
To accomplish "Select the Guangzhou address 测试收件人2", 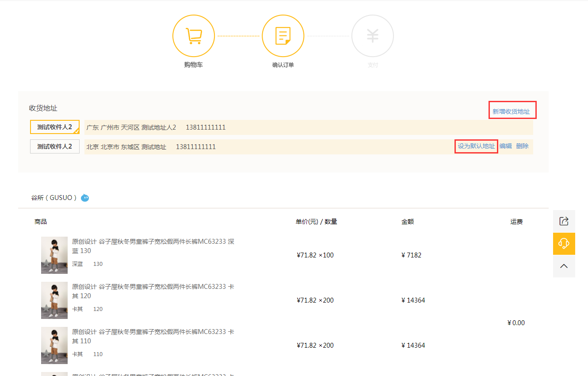I will click(54, 127).
